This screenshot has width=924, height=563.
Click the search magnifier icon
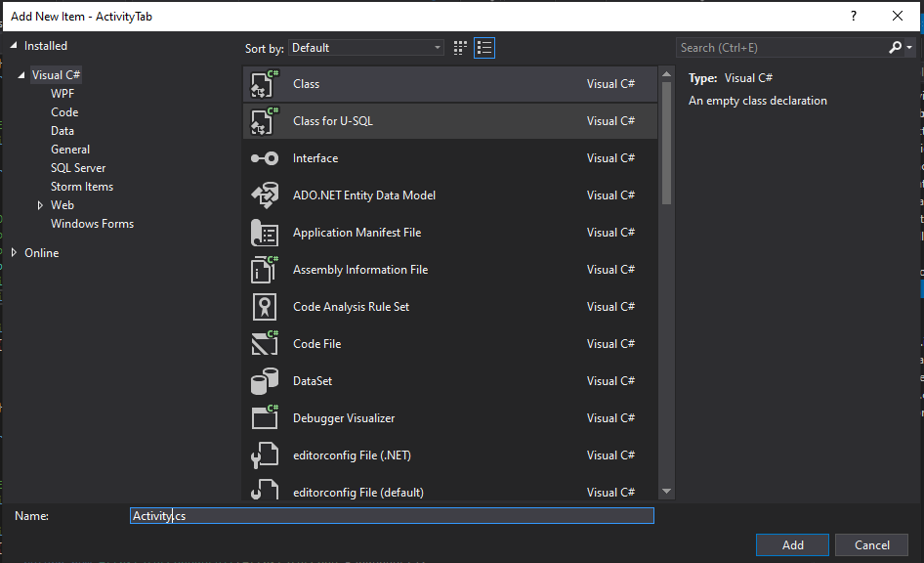(895, 48)
